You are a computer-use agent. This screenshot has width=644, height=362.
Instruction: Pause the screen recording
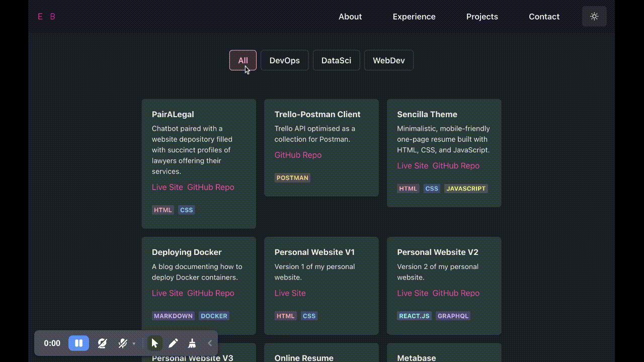pos(78,343)
